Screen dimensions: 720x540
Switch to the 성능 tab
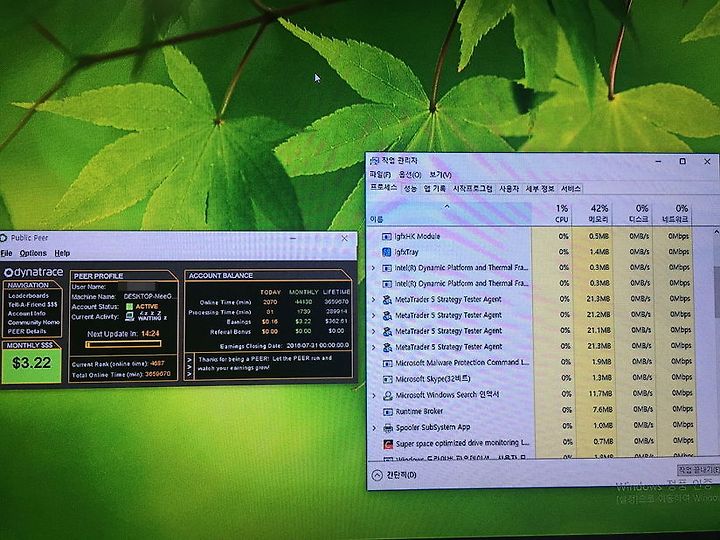coord(410,188)
